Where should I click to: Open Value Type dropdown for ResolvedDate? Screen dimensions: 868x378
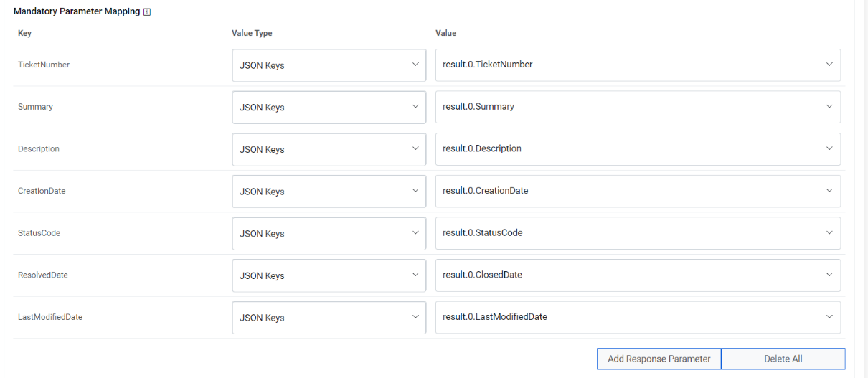point(329,275)
